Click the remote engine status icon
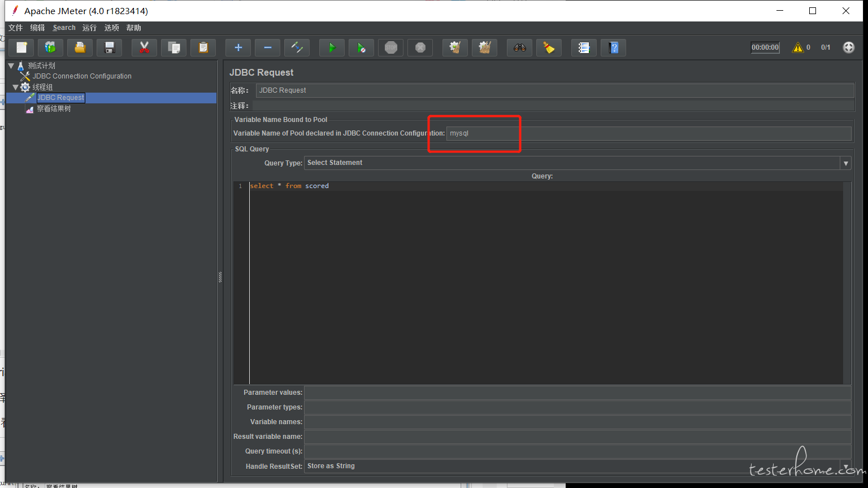This screenshot has width=868, height=488. (848, 47)
